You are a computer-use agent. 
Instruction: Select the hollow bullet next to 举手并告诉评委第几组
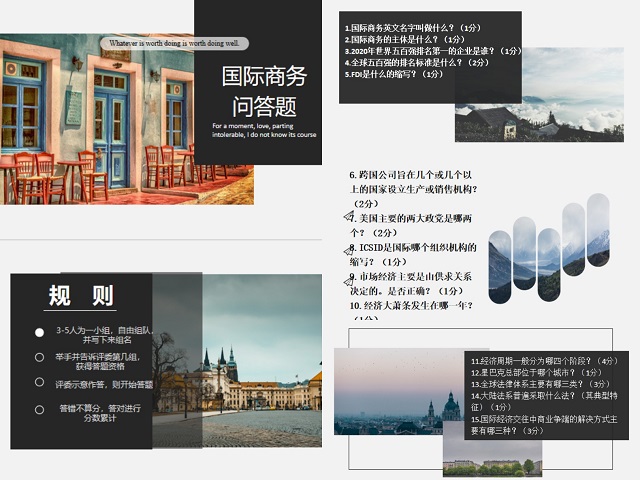39,358
